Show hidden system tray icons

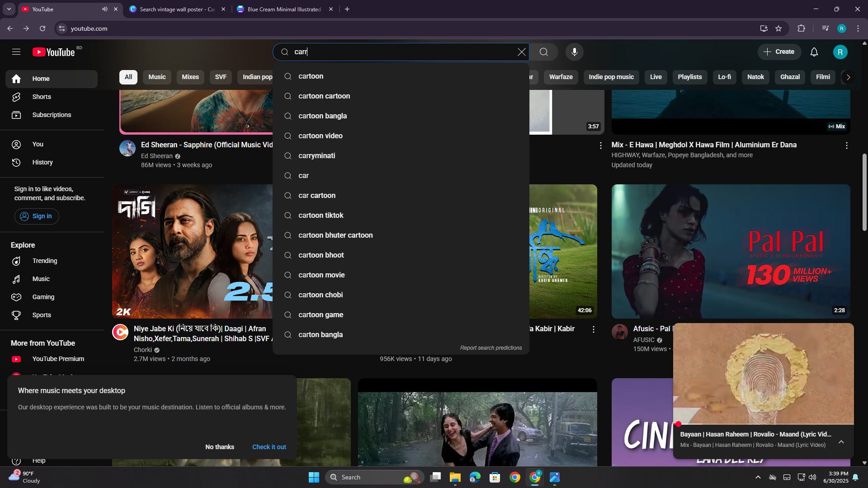click(758, 477)
